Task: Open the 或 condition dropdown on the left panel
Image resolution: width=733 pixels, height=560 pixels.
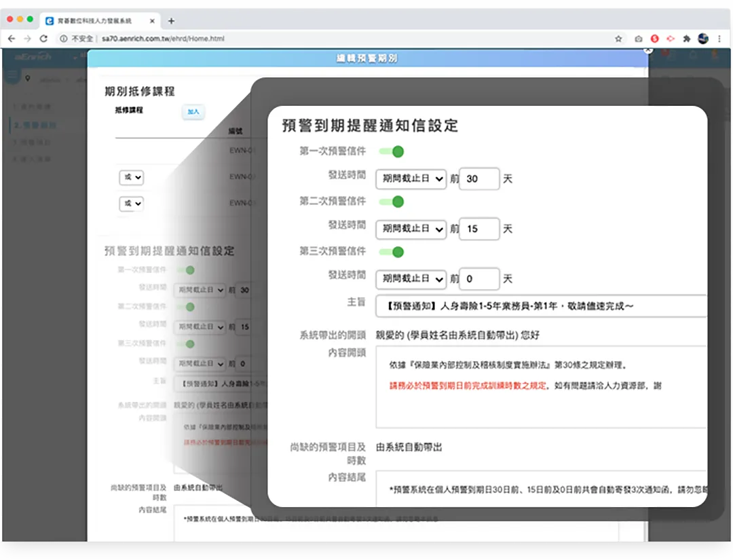Action: click(x=131, y=177)
